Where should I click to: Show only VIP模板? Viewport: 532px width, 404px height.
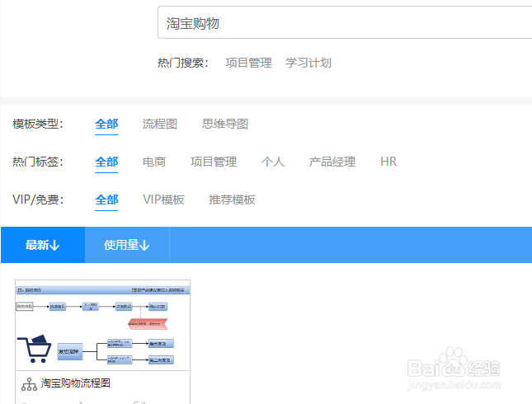(x=163, y=200)
